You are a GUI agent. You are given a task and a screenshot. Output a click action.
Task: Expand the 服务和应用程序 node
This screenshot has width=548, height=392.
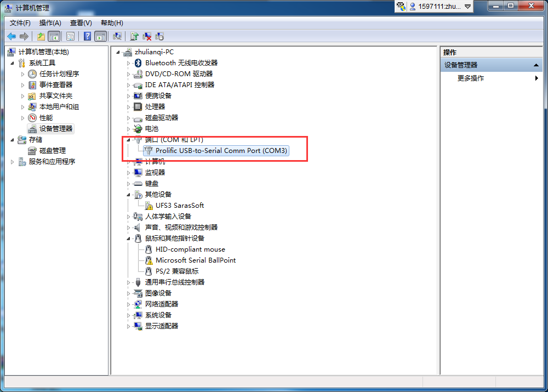tap(13, 162)
